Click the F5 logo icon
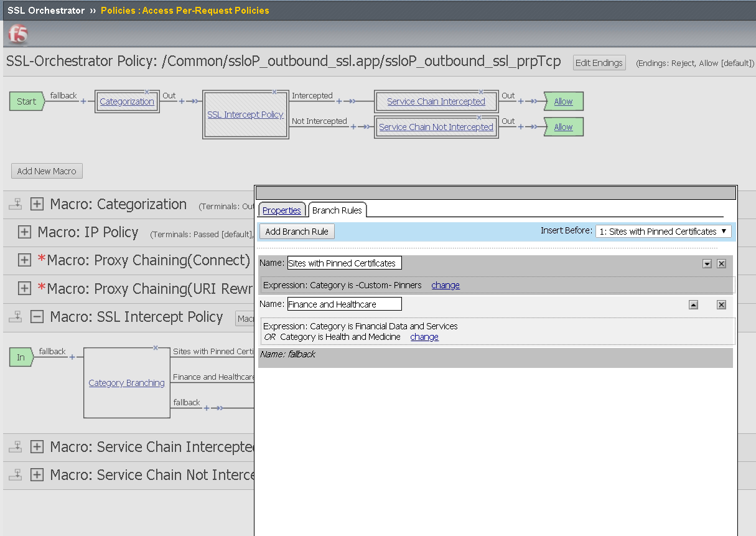 [19, 34]
